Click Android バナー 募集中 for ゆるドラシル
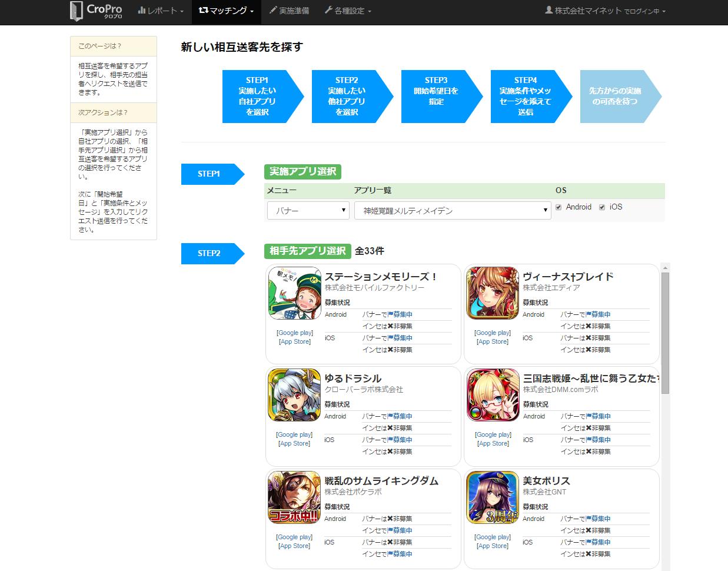This screenshot has height=571, width=728. click(400, 416)
